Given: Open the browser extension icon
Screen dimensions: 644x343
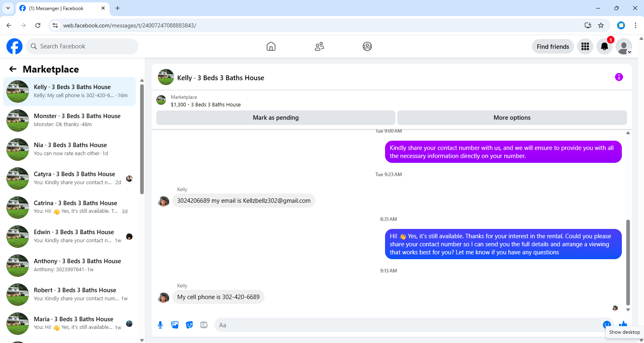Looking at the screenshot, I should 621,25.
